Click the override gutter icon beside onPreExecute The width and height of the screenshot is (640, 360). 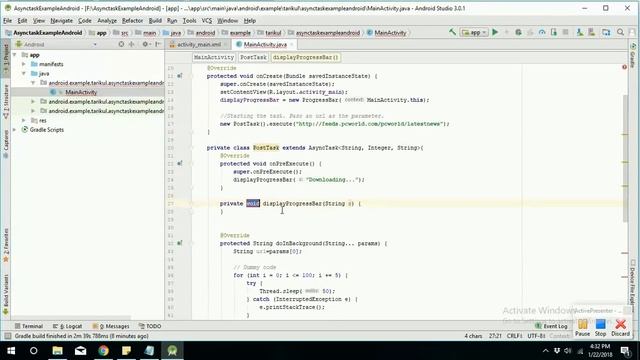(x=180, y=164)
